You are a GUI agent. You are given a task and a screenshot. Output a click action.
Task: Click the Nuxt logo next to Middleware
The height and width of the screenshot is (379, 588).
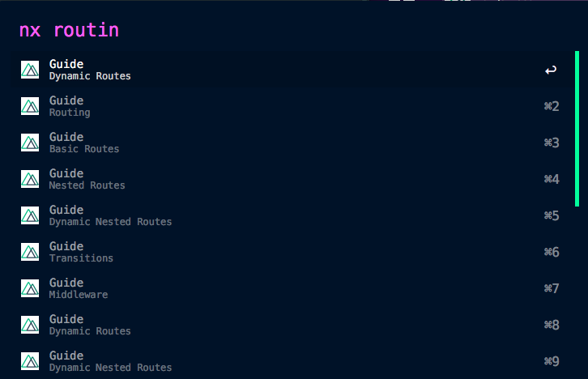point(30,288)
